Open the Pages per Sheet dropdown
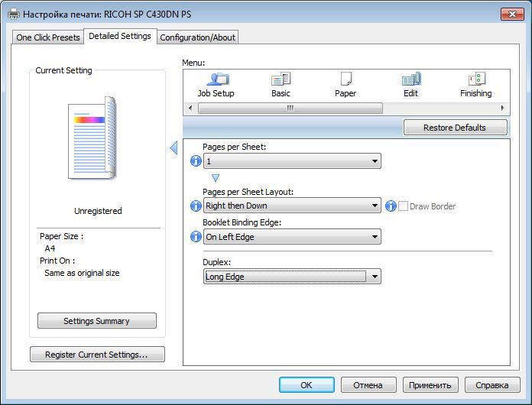The height and width of the screenshot is (405, 532). (x=292, y=161)
